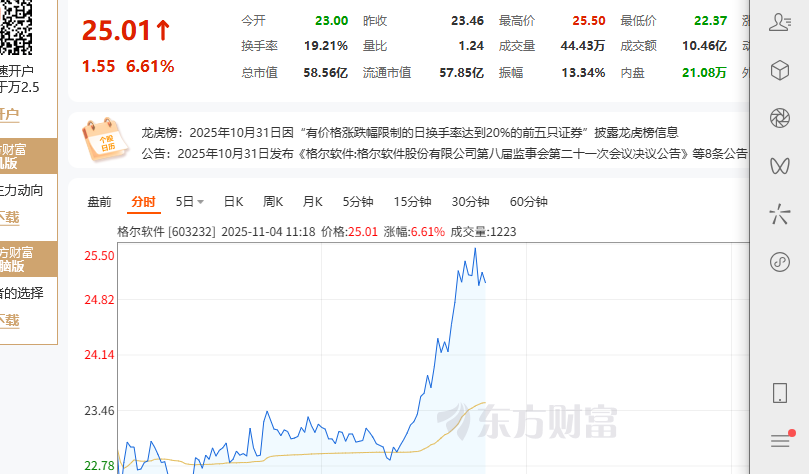The height and width of the screenshot is (474, 809).
Task: Switch to 月K chart tab
Action: click(x=313, y=202)
